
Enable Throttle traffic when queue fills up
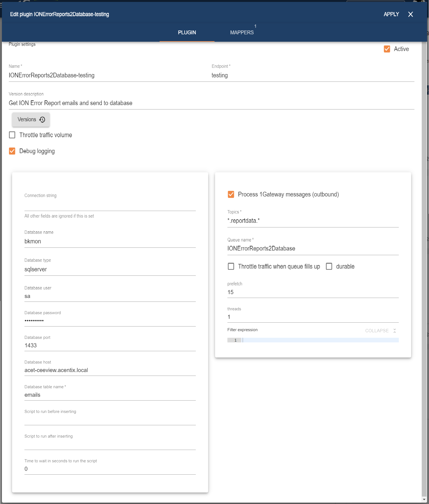[x=231, y=266]
